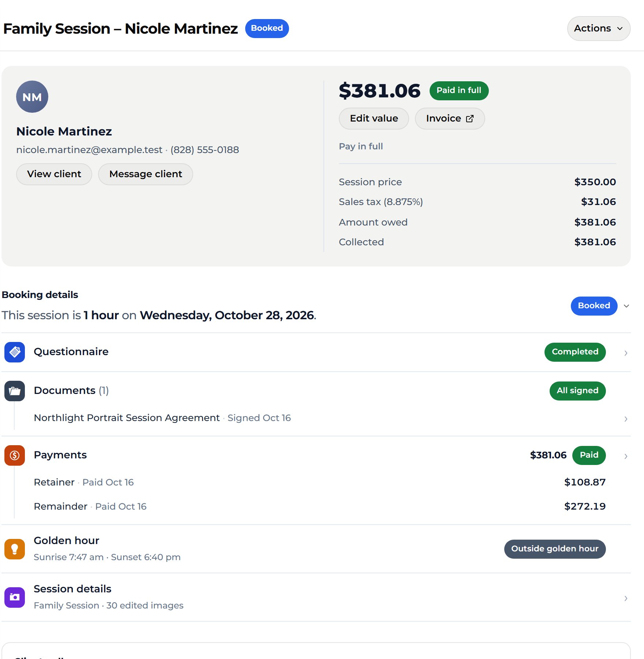Open the Payments row chevron
The image size is (644, 659).
626,456
